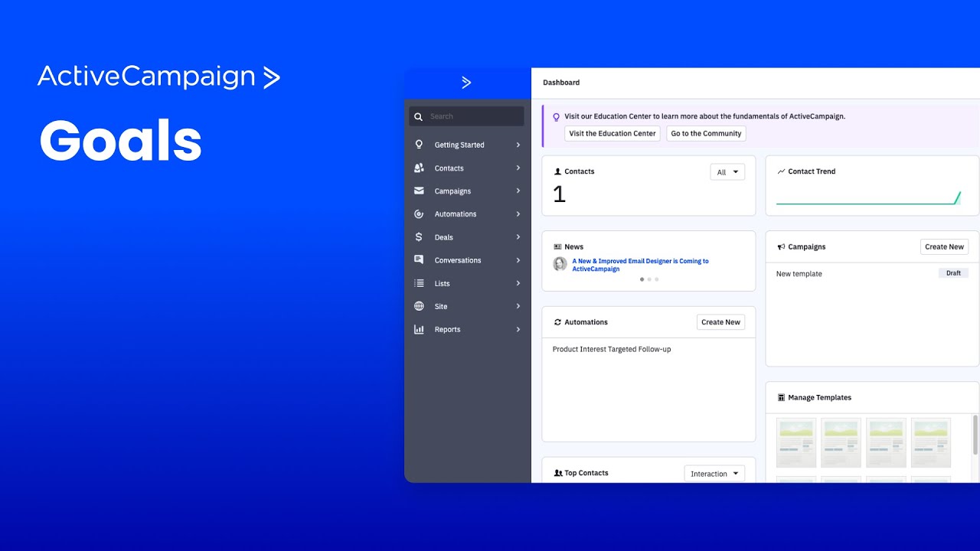Select the third news carousel dot
The image size is (980, 551).
point(656,279)
